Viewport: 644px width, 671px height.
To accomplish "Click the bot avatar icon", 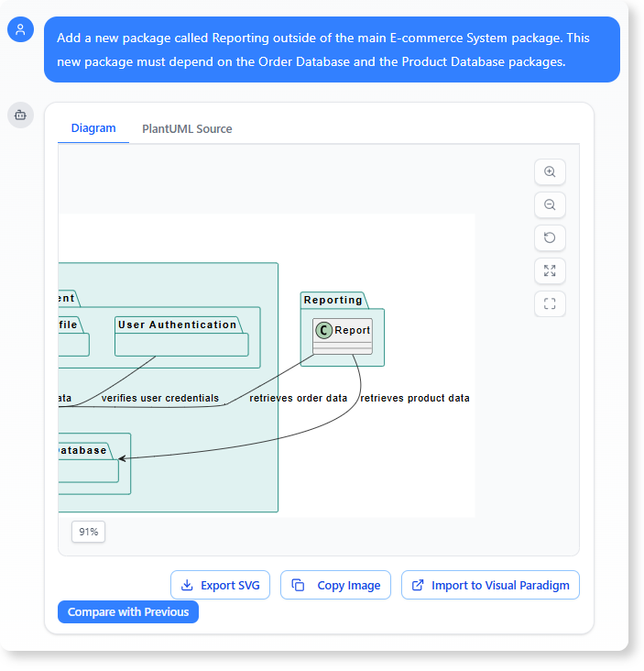I will tap(20, 115).
